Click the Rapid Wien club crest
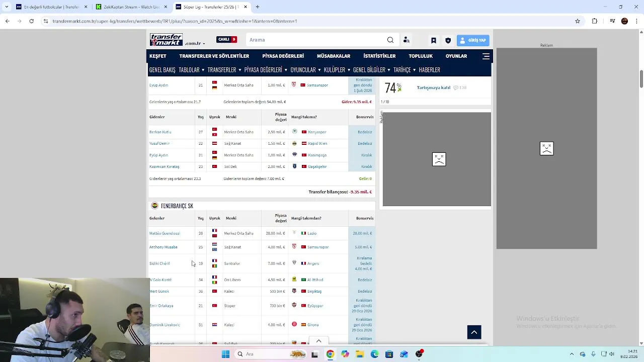This screenshot has width=644, height=362. [294, 143]
